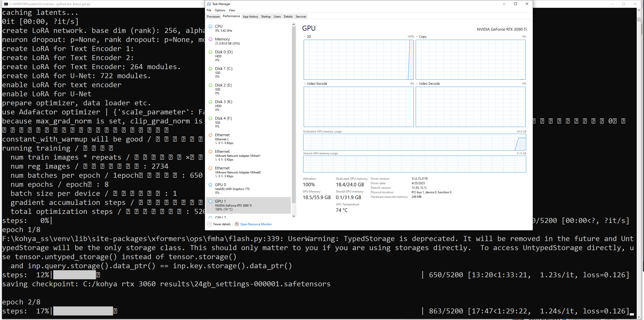Click the NVIDIA GeForce RTX 3090 Ti heading
Screen dimensions: 644x320
click(502, 29)
